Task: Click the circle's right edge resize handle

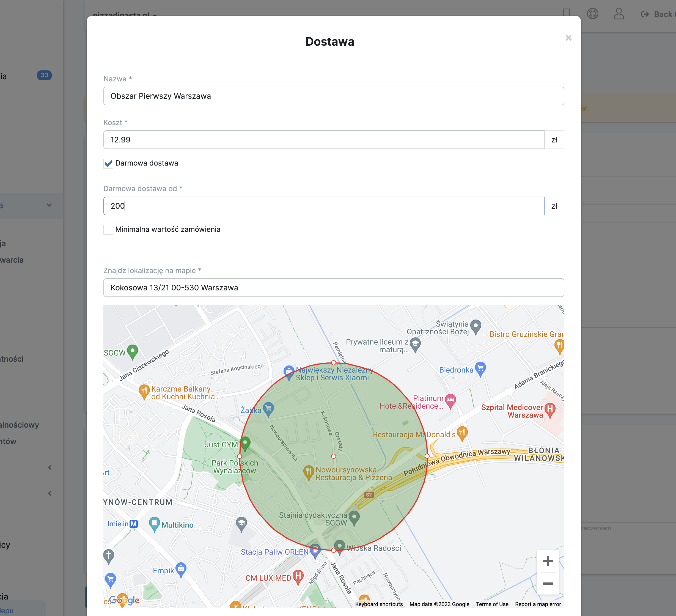Action: pos(427,456)
